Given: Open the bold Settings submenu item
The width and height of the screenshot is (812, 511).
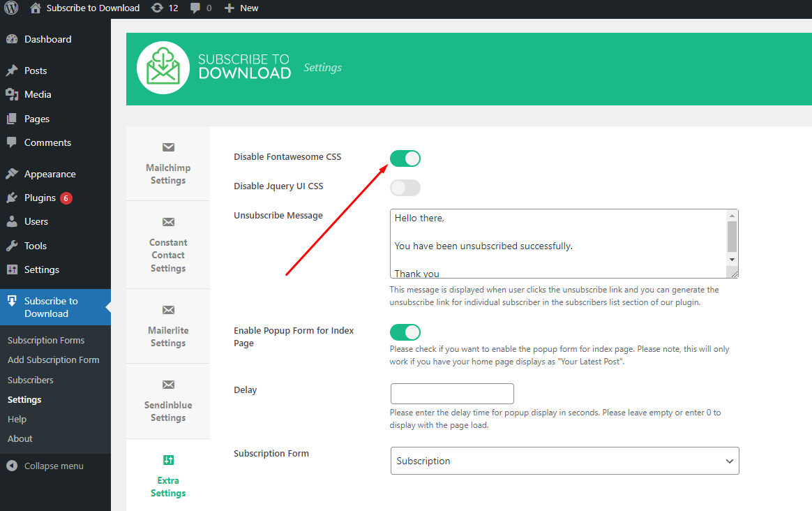Looking at the screenshot, I should (x=24, y=399).
